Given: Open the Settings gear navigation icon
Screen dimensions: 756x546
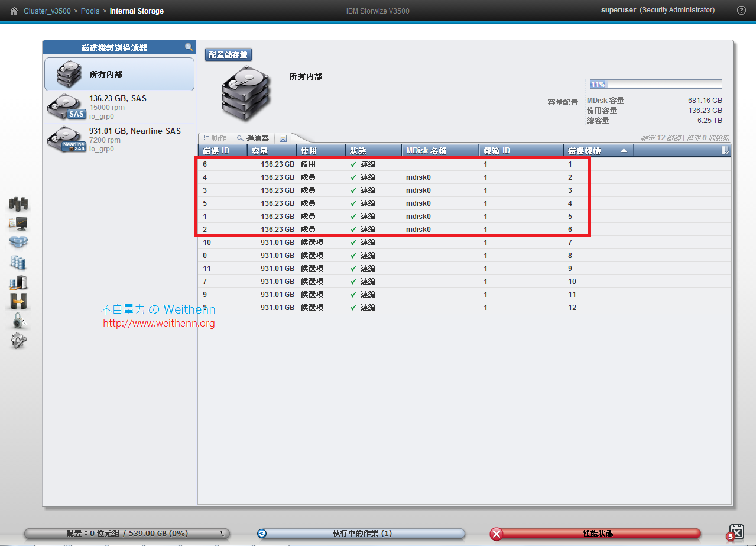Looking at the screenshot, I should tap(18, 341).
